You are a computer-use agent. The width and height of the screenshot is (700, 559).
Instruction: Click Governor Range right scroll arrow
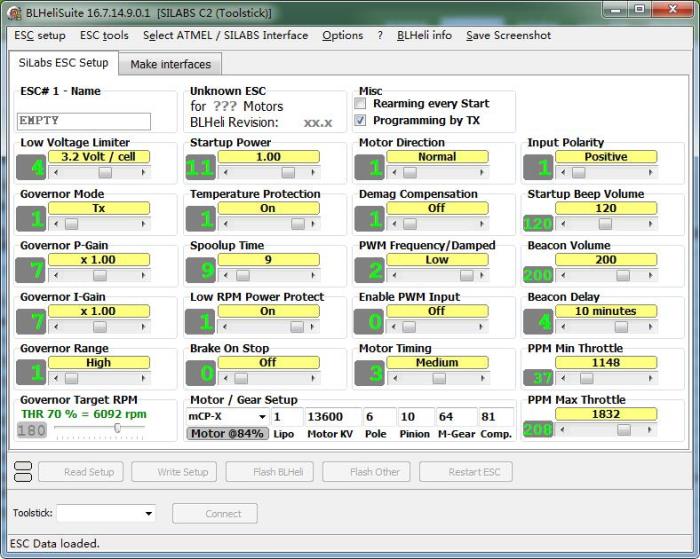(143, 378)
